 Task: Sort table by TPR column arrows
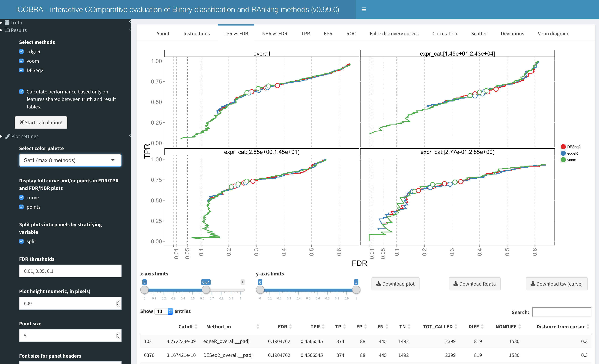(323, 326)
